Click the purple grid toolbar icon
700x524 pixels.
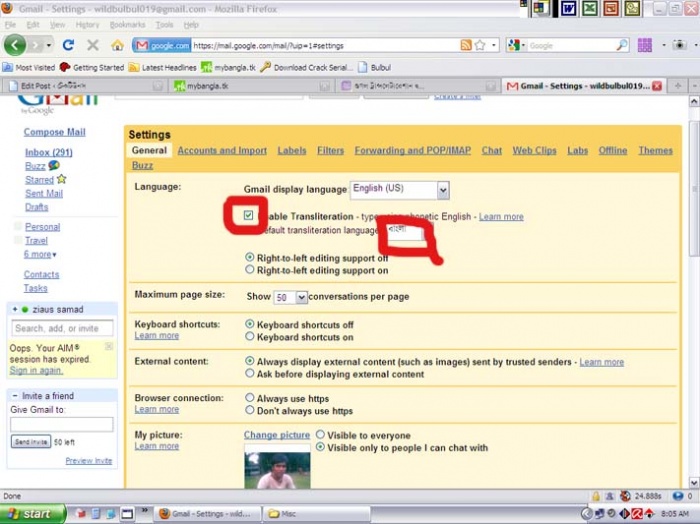point(645,45)
